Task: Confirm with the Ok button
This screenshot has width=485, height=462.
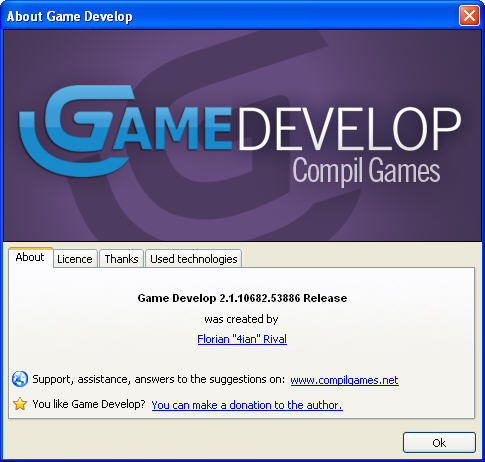Action: click(x=439, y=443)
